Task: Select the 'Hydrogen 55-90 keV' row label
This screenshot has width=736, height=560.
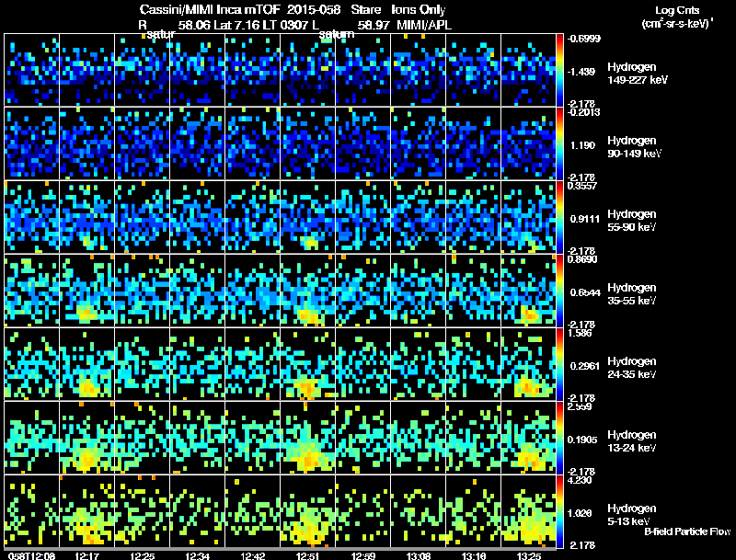Action: coord(632,221)
